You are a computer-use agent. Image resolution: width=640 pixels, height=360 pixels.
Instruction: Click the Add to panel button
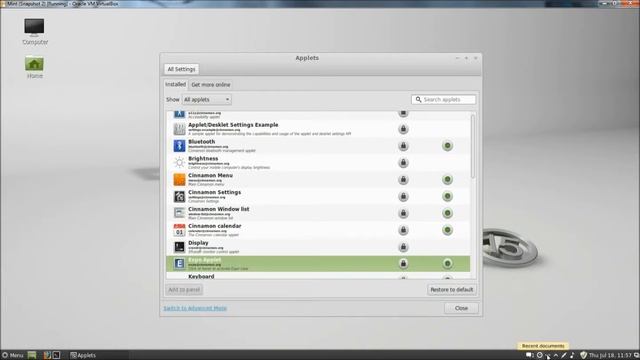[x=184, y=289]
